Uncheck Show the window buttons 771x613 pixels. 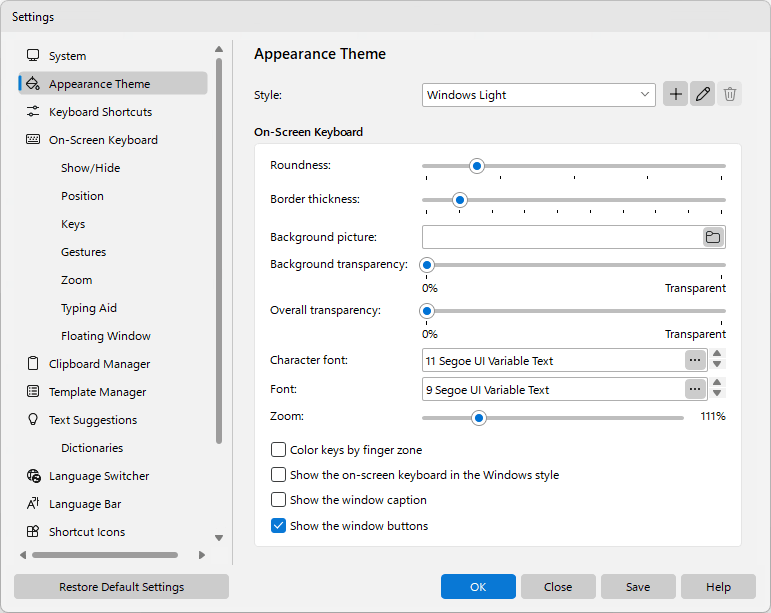click(x=278, y=525)
